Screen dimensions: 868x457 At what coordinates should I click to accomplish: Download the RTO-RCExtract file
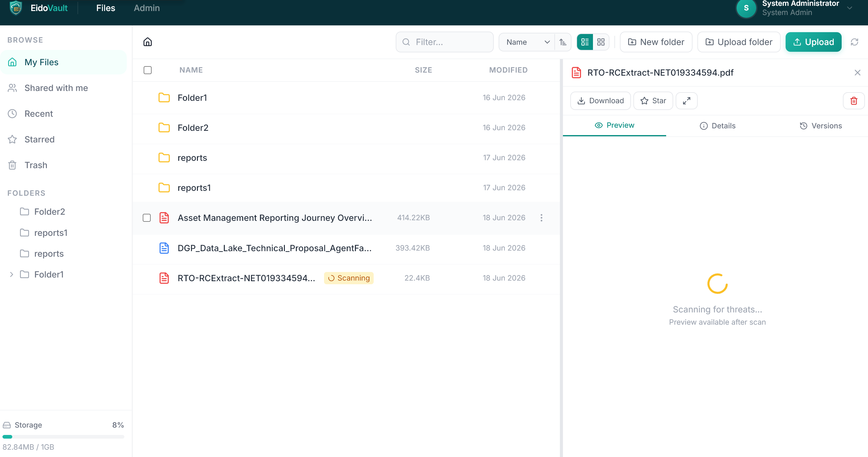600,100
